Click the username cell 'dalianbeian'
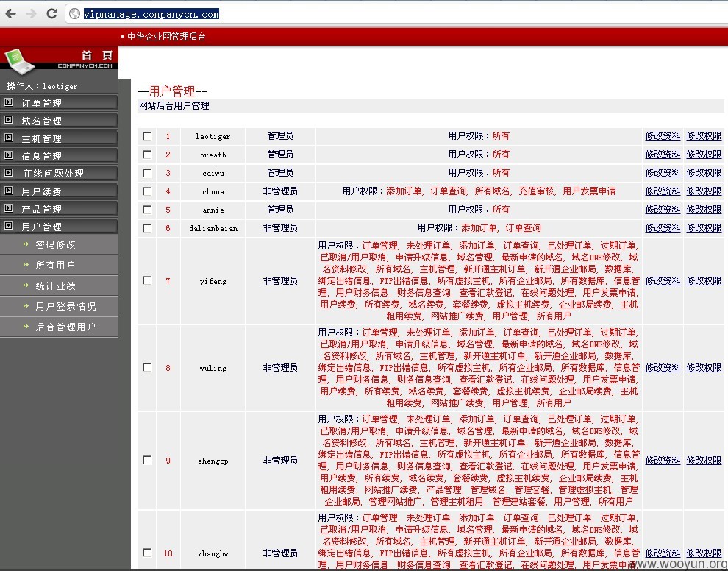The image size is (728, 571). pos(213,228)
